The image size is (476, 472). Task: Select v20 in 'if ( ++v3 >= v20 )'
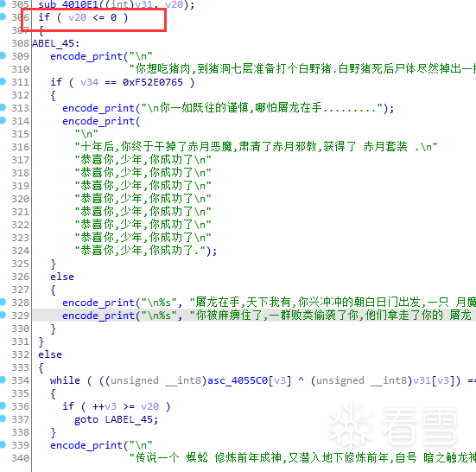tap(150, 406)
